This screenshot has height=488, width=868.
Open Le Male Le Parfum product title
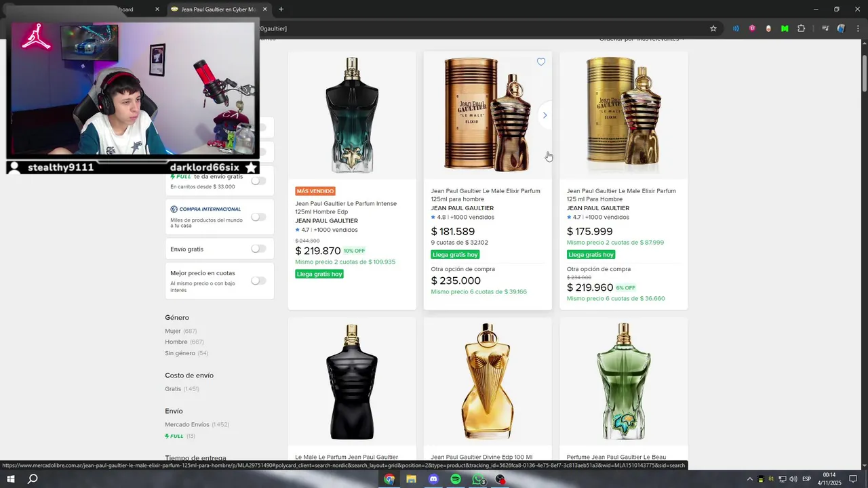tap(347, 457)
